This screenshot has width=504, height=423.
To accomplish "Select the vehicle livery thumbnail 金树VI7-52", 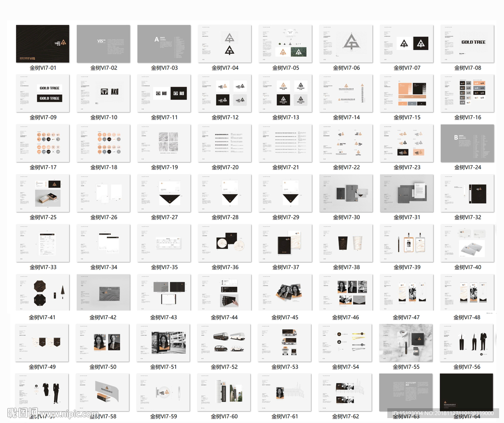I will 224,343.
